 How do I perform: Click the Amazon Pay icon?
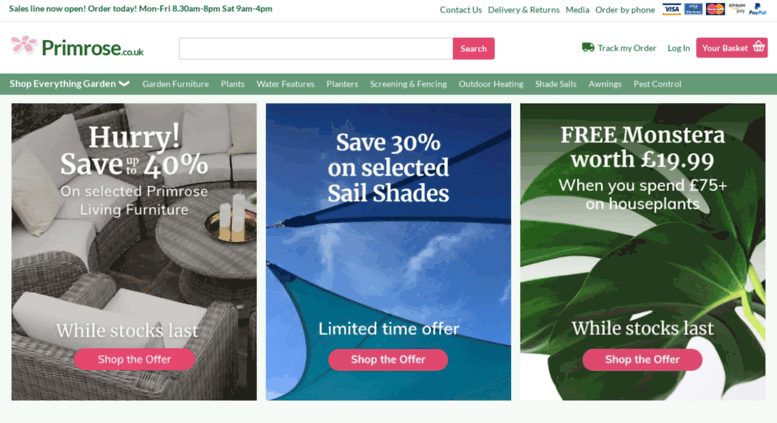click(737, 8)
